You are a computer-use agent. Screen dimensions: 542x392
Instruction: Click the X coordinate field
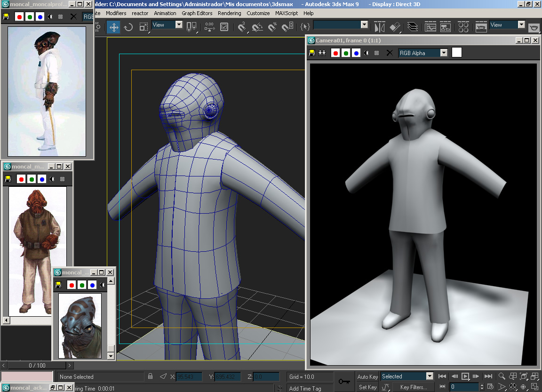click(x=189, y=377)
